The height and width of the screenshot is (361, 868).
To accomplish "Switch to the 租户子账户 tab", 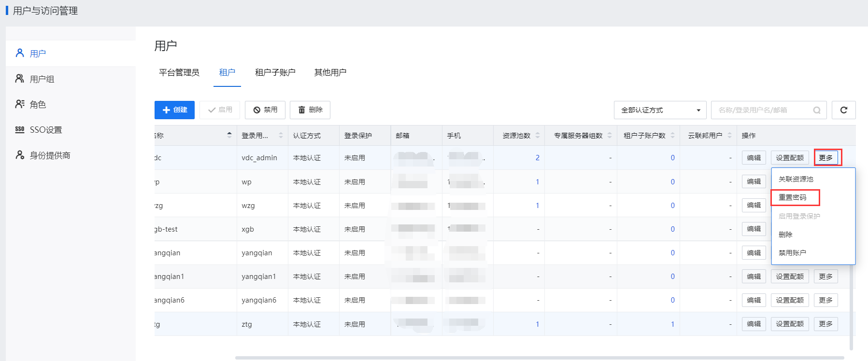I will pyautogui.click(x=275, y=72).
